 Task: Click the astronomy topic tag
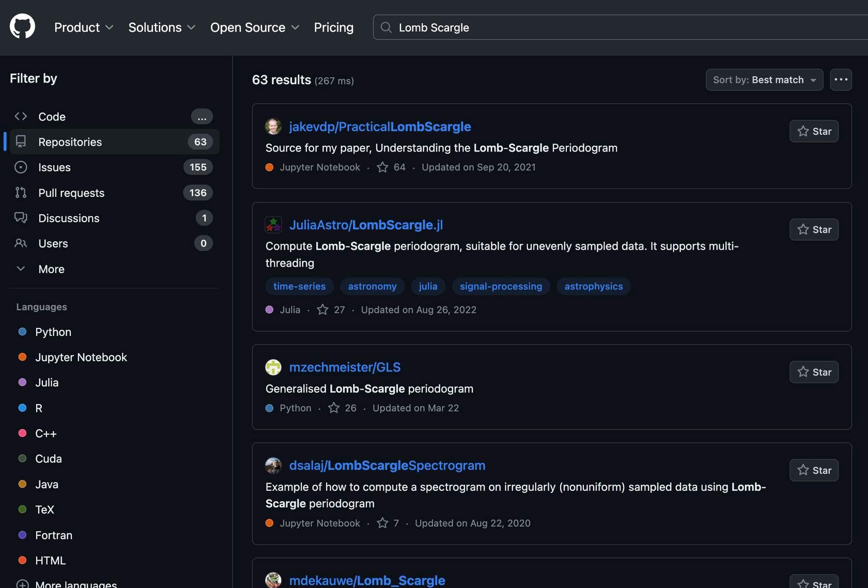372,286
